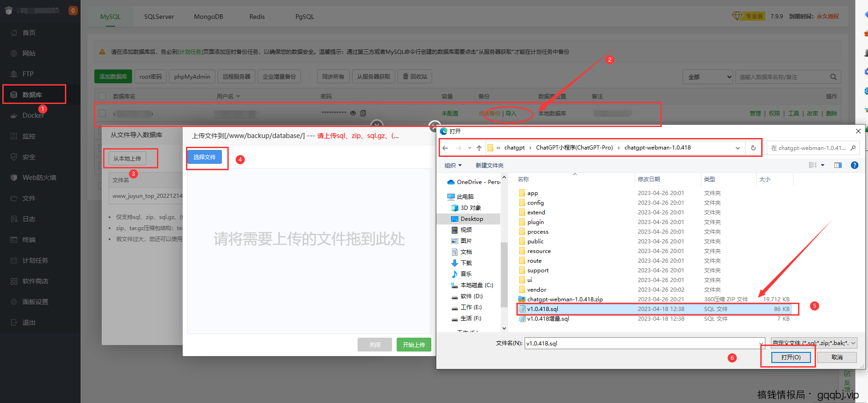Click the 导入 link in database row
This screenshot has height=403, width=868.
tap(511, 114)
